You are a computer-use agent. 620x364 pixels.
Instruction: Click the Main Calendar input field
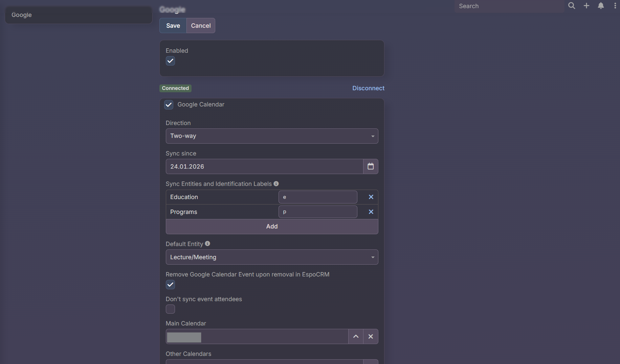pos(257,336)
